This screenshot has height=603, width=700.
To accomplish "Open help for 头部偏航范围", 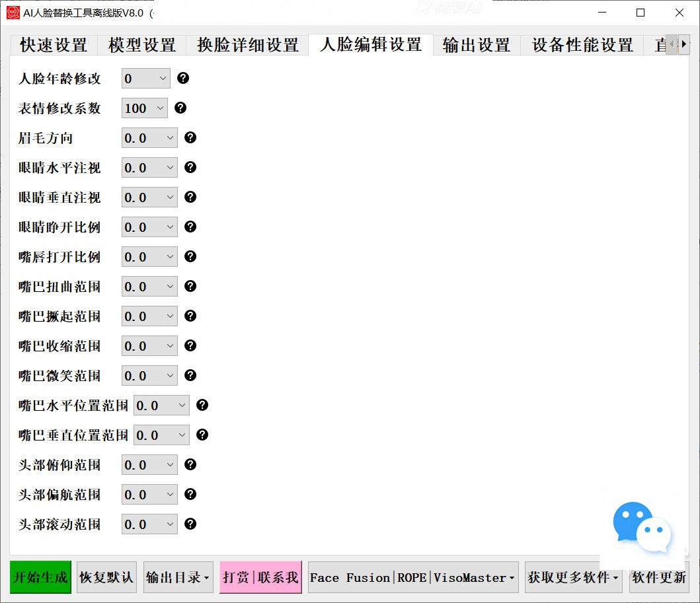I will 190,494.
